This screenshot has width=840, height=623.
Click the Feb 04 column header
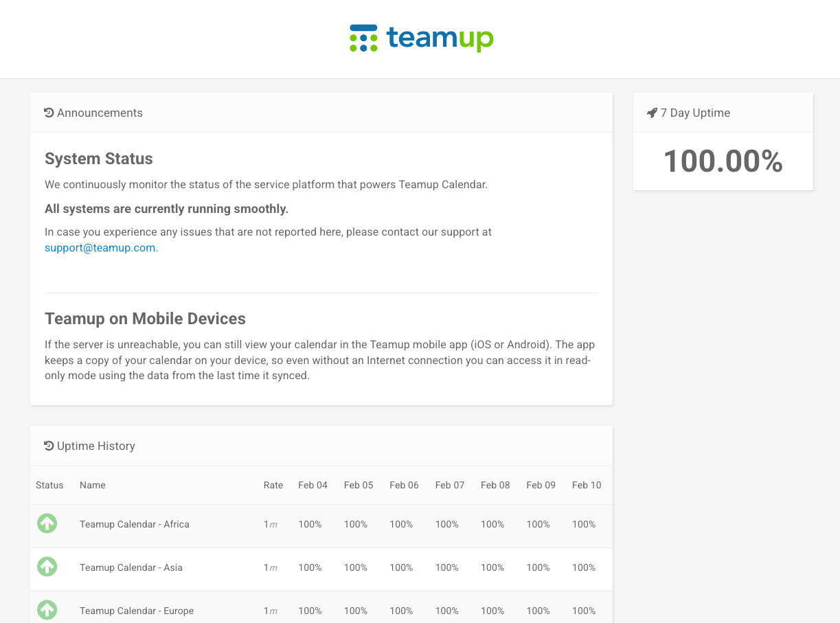coord(313,485)
